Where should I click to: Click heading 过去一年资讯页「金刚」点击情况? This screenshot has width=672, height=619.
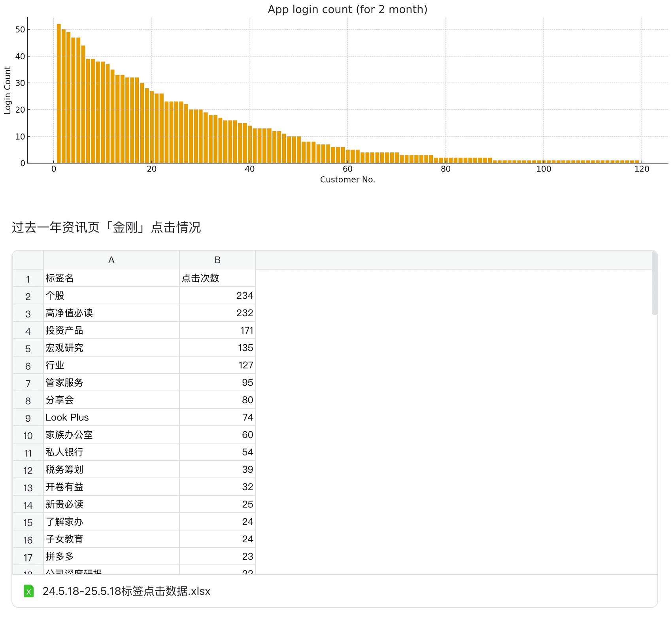[x=106, y=227]
